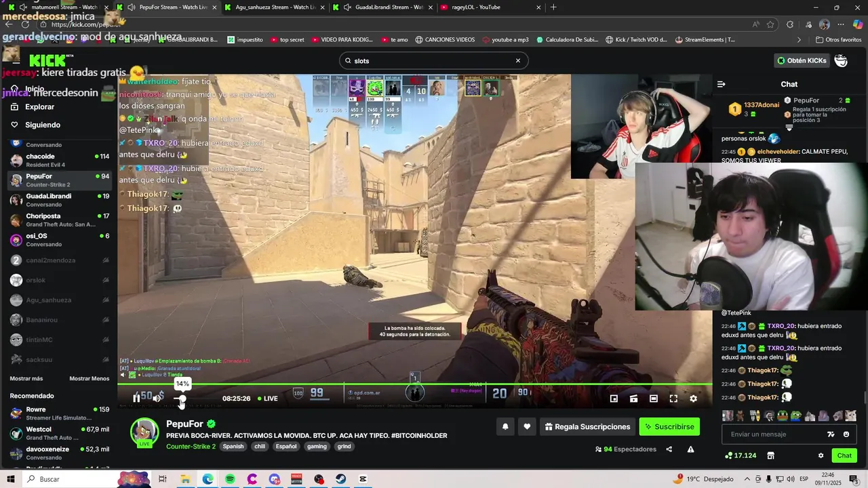The width and height of the screenshot is (868, 488).
Task: Pause the live stream video
Action: [x=136, y=399]
